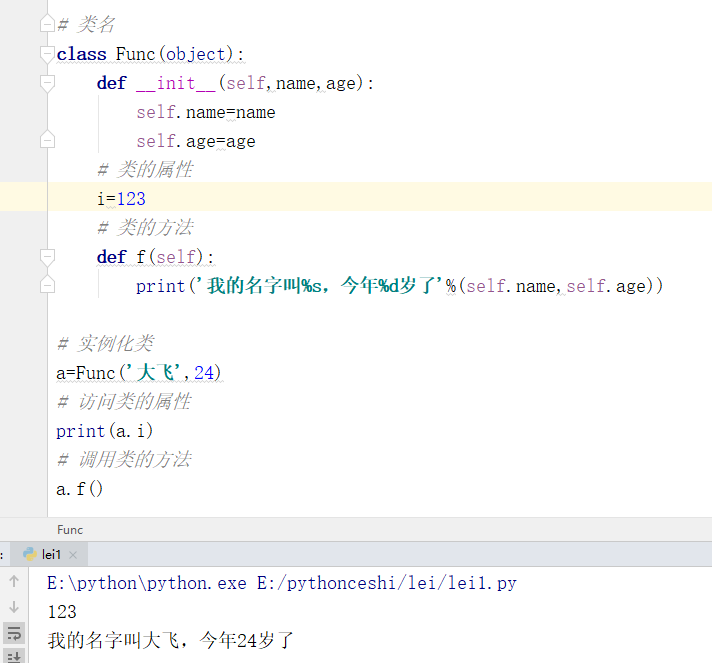Click the up arrow in run console
The width and height of the screenshot is (712, 663).
[x=14, y=581]
